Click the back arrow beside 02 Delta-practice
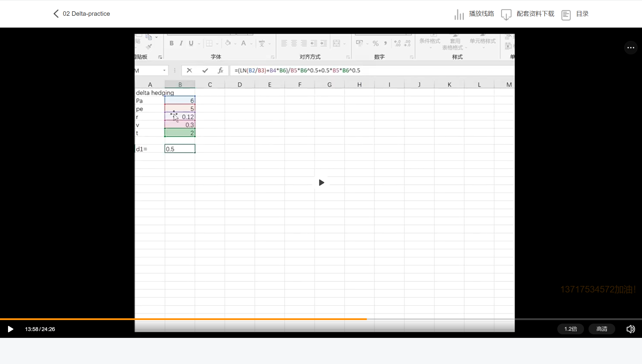This screenshot has height=364, width=642. [x=56, y=14]
